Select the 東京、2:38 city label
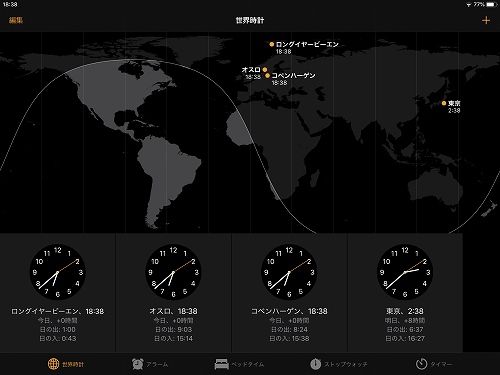The height and width of the screenshot is (375, 500). tap(405, 311)
